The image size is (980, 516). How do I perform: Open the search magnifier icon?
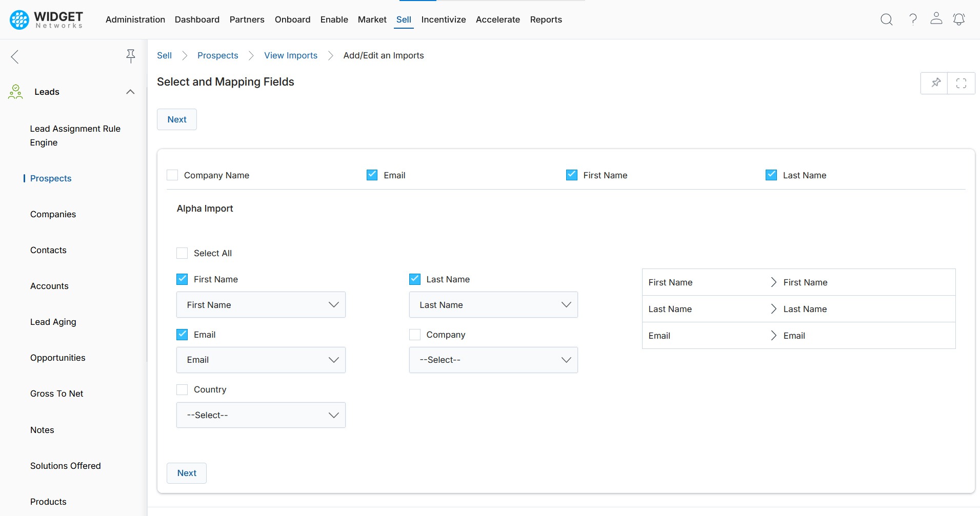pyautogui.click(x=886, y=19)
